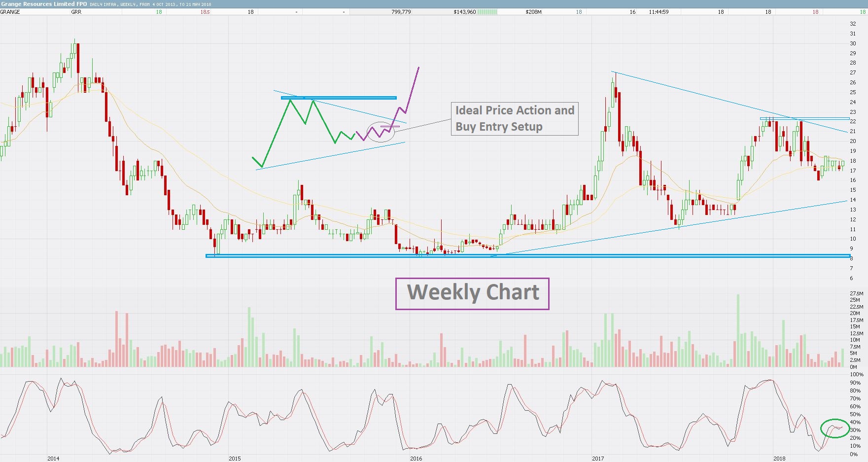Click the 50% label on the oscillator axis
Screen dimensions: 868x462
856,414
